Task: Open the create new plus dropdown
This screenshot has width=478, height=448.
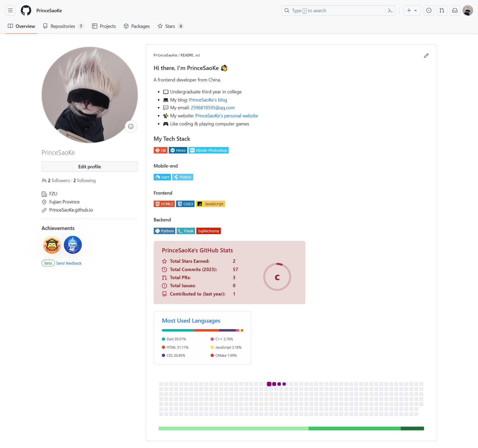Action: click(x=412, y=10)
